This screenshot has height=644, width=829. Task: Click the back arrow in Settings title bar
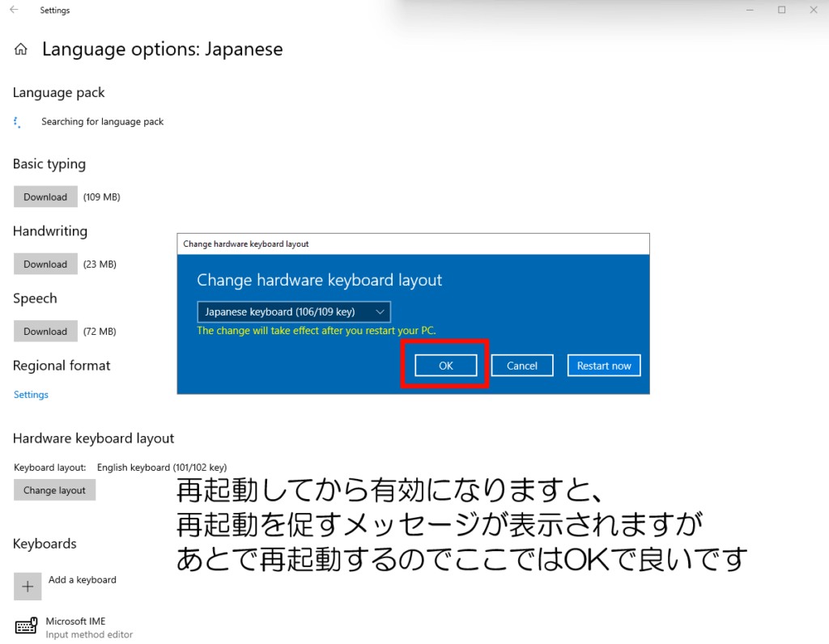[14, 11]
